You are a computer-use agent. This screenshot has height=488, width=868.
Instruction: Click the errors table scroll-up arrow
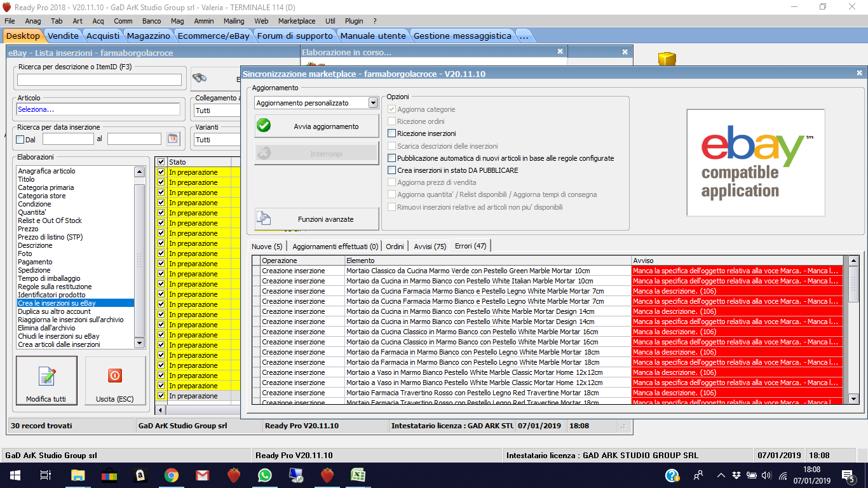pyautogui.click(x=853, y=261)
